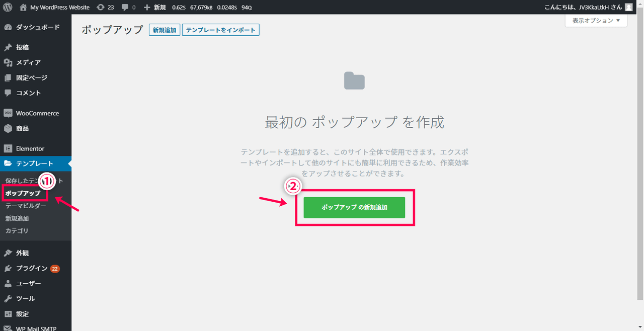Expand the 表示オプション dropdown
This screenshot has height=331, width=644.
596,21
